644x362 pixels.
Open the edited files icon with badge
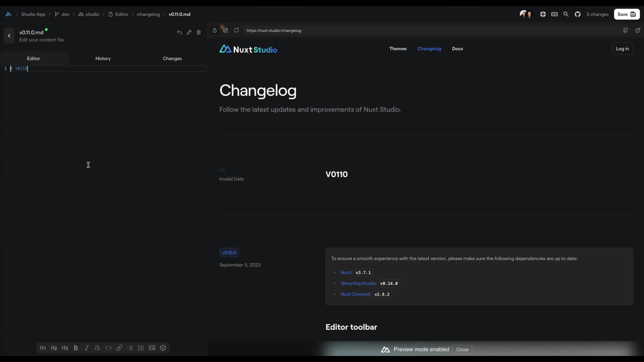pyautogui.click(x=225, y=30)
